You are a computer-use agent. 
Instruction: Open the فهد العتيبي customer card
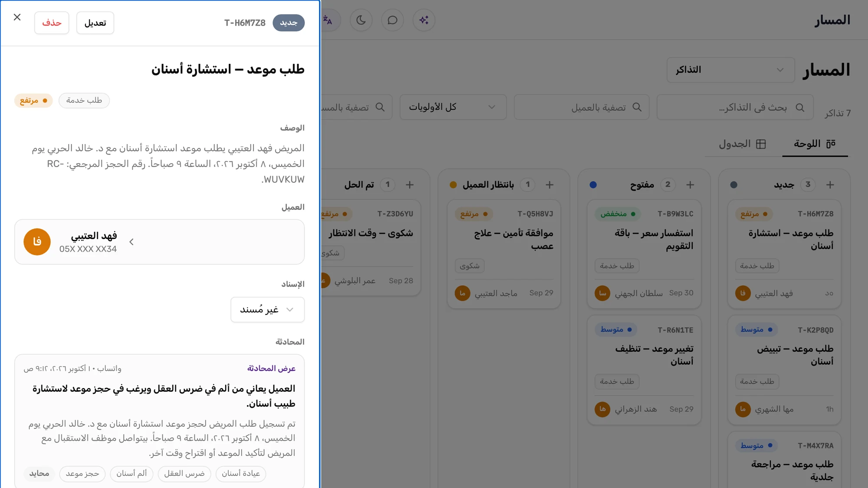click(x=159, y=242)
